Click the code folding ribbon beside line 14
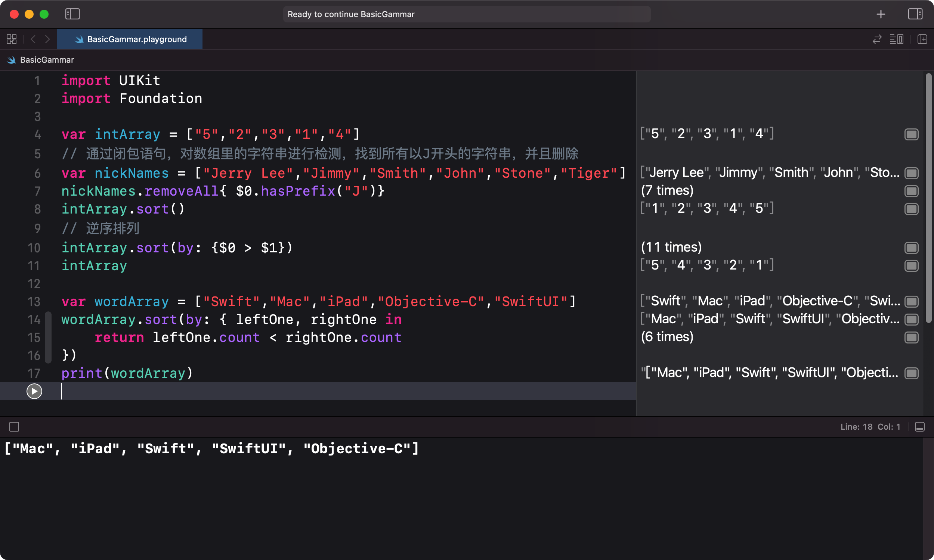The height and width of the screenshot is (560, 934). point(48,337)
